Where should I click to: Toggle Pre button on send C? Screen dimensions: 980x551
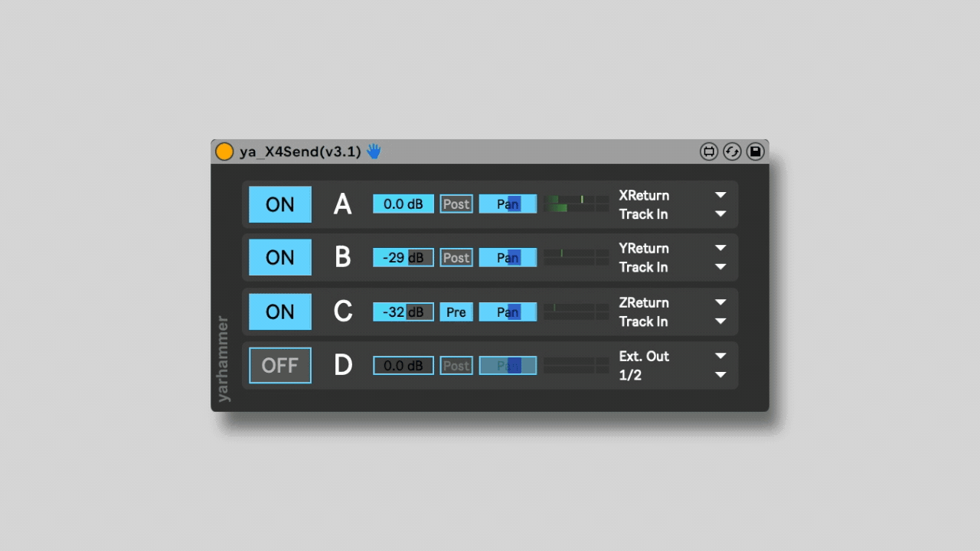[456, 311]
